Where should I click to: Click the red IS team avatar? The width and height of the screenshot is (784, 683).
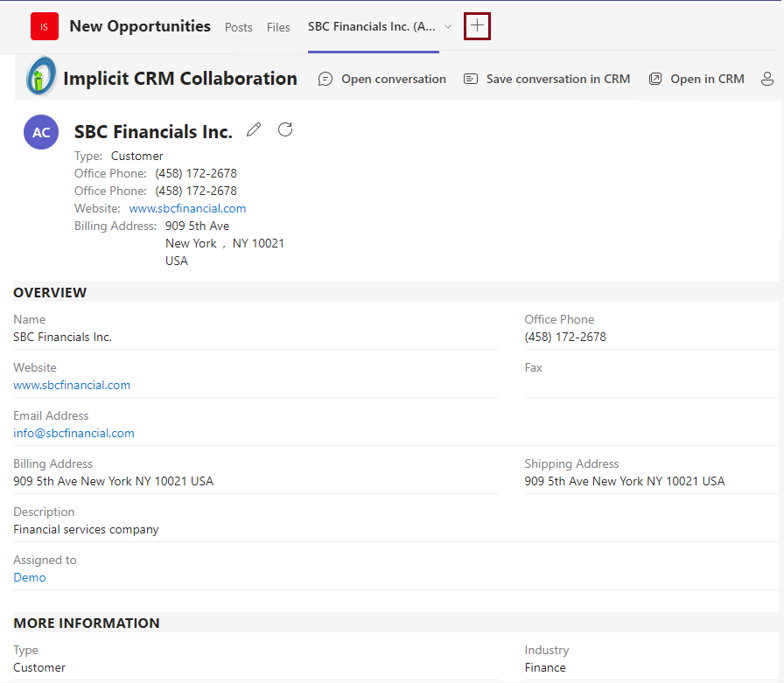click(x=45, y=27)
